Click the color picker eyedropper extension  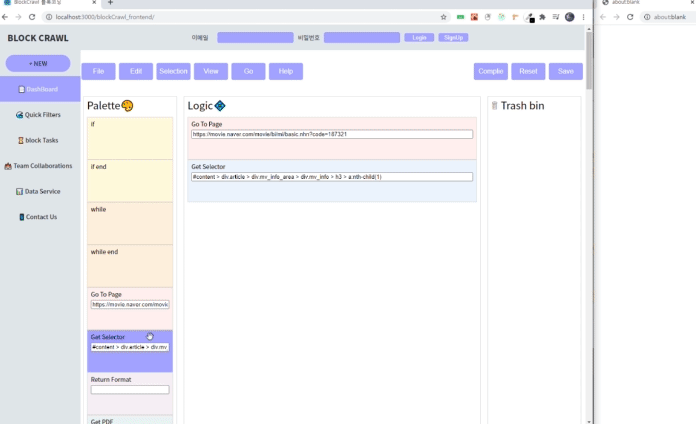pos(530,17)
